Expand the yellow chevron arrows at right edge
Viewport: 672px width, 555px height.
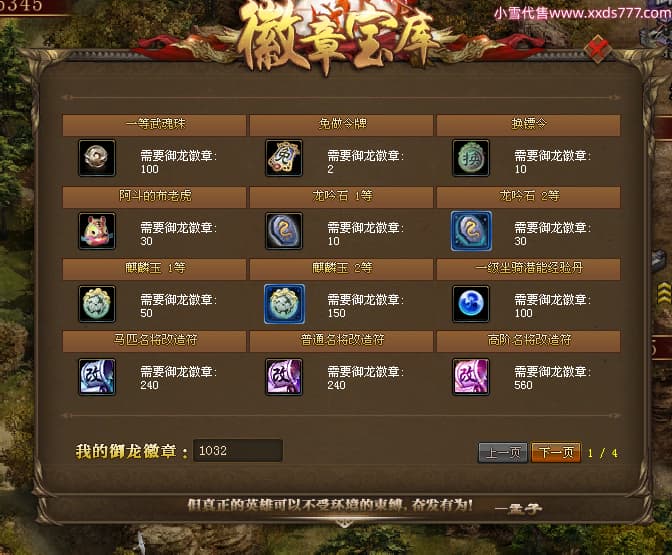tap(664, 293)
